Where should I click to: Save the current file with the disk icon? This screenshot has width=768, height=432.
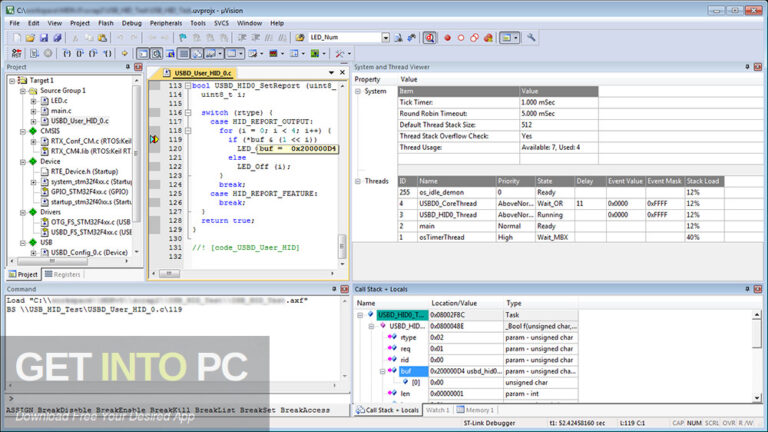(44, 38)
